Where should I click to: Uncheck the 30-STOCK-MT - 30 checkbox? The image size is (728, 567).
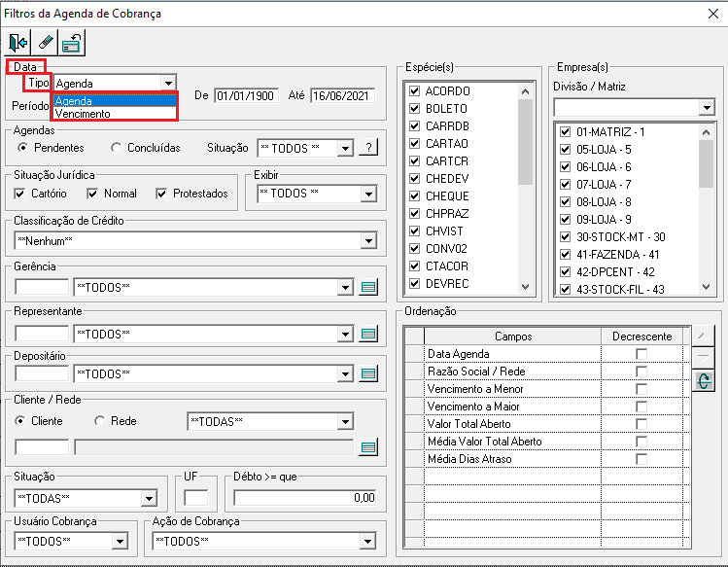565,237
